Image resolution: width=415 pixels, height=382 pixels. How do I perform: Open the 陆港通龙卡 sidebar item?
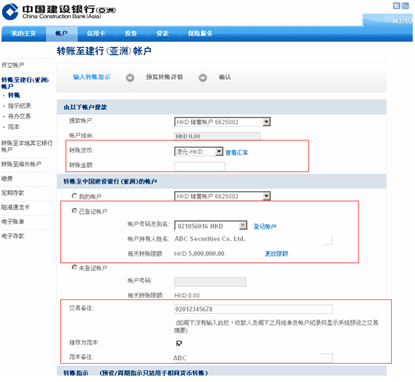15,207
